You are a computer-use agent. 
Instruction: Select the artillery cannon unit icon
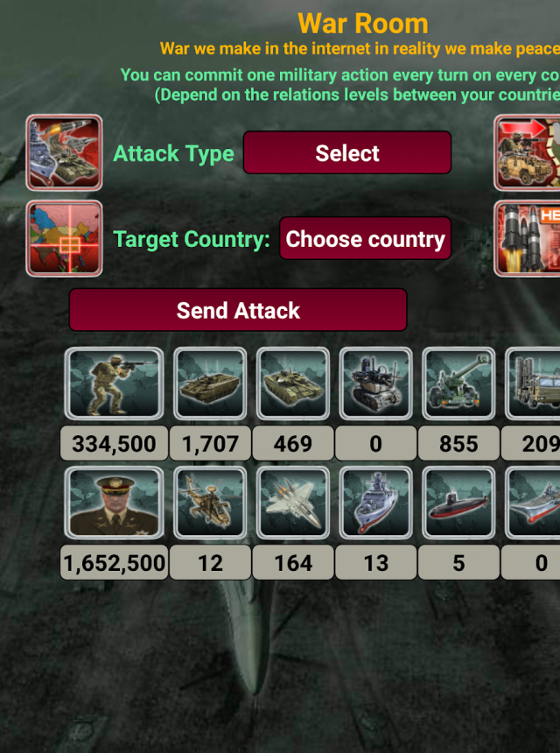click(x=458, y=384)
